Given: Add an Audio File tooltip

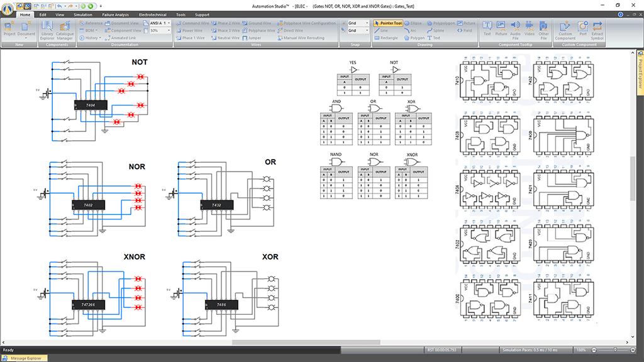Looking at the screenshot, I should [x=515, y=28].
